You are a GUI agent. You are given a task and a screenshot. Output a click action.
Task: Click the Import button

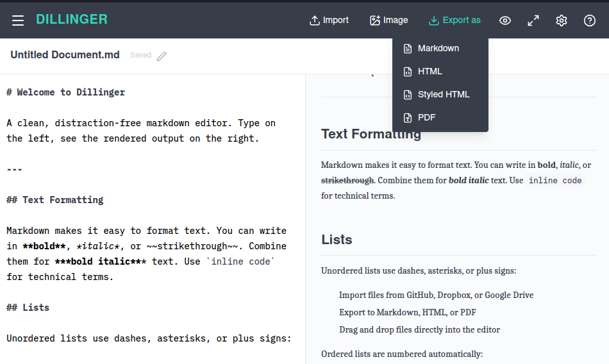329,21
